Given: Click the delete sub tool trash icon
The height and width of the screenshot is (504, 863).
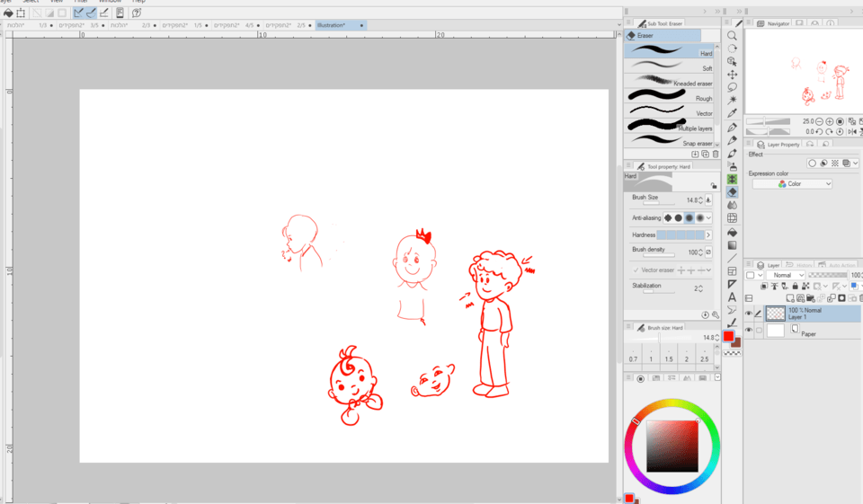Looking at the screenshot, I should point(716,154).
